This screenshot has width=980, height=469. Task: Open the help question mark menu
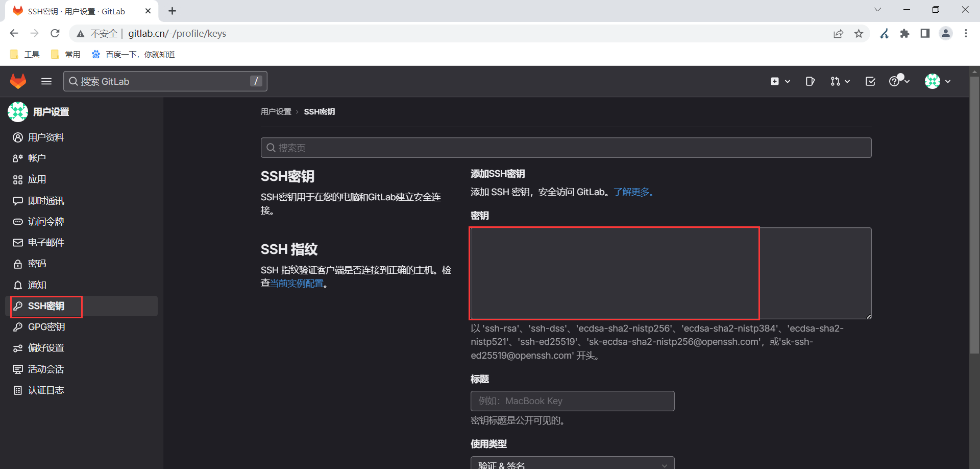coord(899,81)
